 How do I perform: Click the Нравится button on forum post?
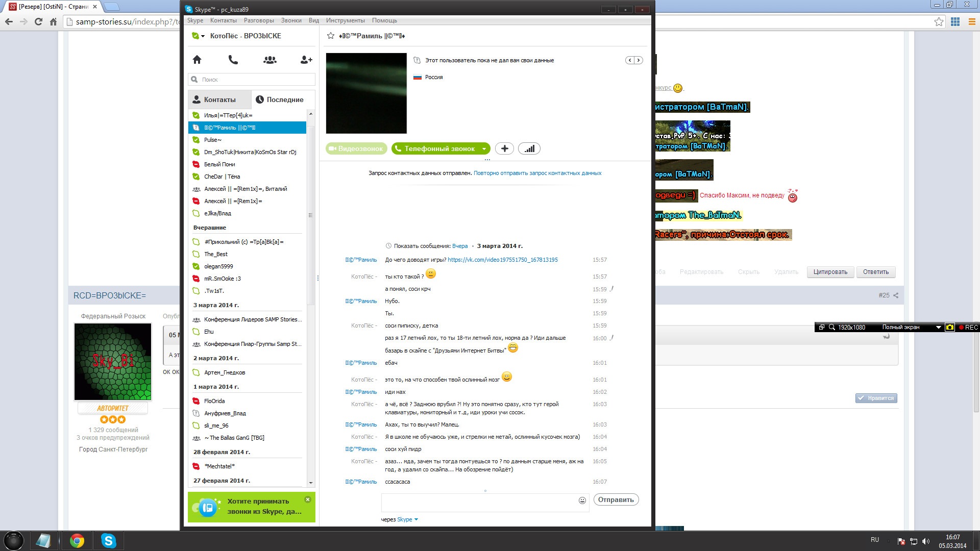[x=876, y=398]
